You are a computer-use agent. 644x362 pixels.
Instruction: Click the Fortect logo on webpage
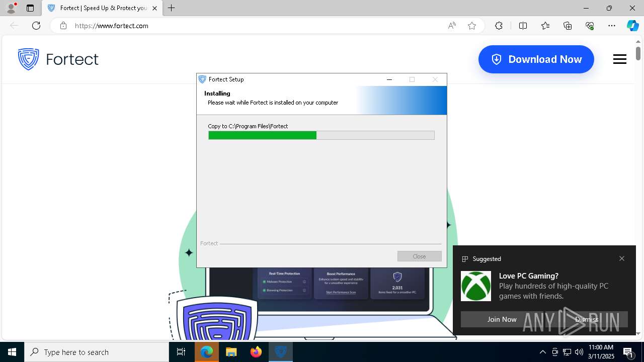point(58,59)
